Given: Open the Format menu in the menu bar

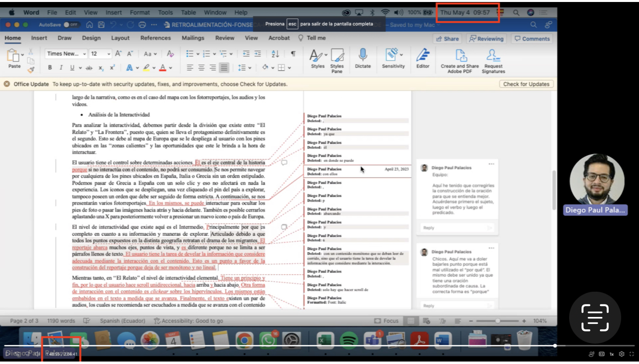Looking at the screenshot, I should tap(140, 12).
